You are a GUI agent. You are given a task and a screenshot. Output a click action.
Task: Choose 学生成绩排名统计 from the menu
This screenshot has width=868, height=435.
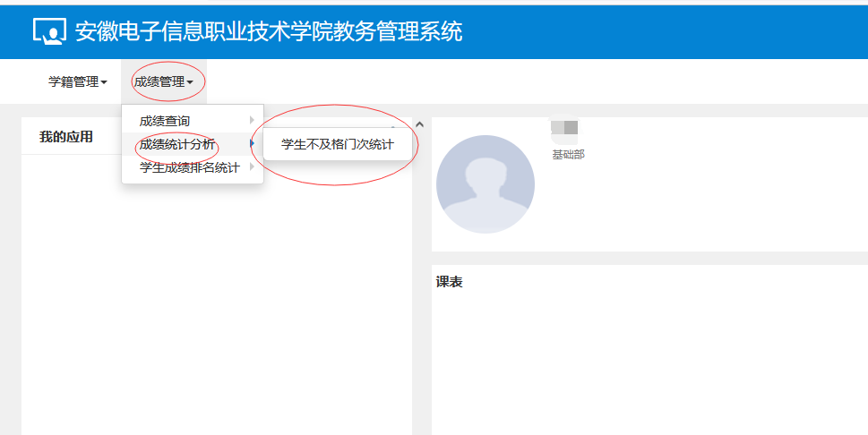(189, 167)
